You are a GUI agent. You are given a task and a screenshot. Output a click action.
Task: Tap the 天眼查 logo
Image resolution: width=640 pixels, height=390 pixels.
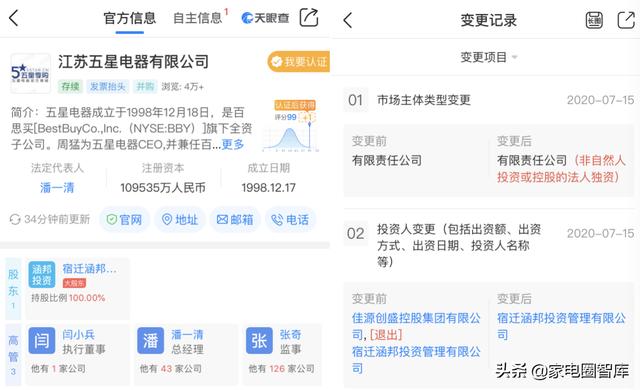265,18
